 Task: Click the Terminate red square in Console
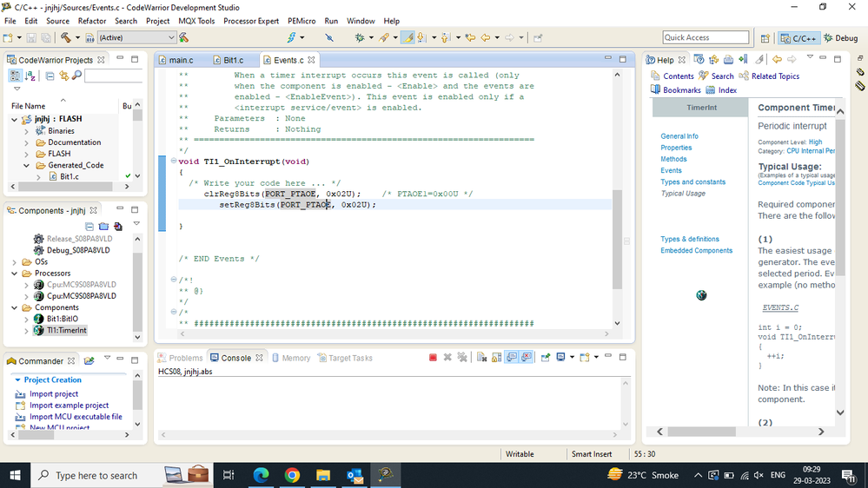(433, 358)
